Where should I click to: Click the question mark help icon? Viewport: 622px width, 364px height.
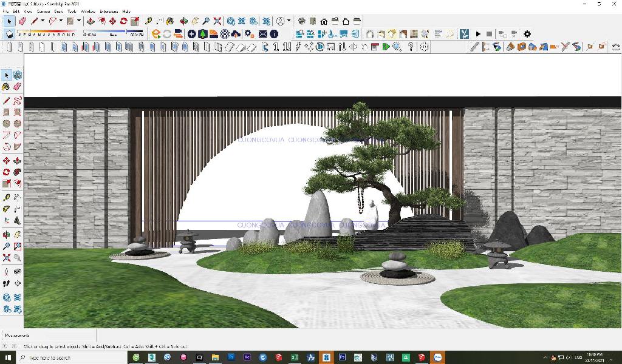point(411,47)
